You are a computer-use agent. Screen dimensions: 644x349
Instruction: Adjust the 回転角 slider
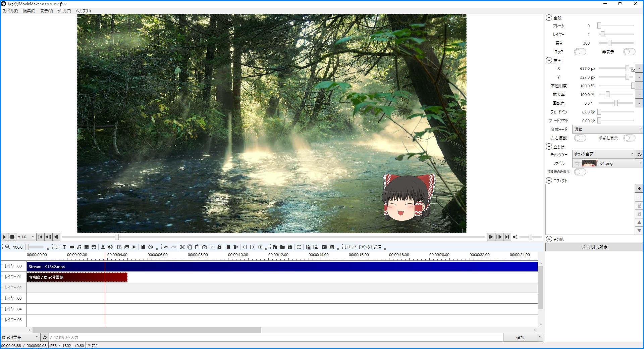click(616, 103)
